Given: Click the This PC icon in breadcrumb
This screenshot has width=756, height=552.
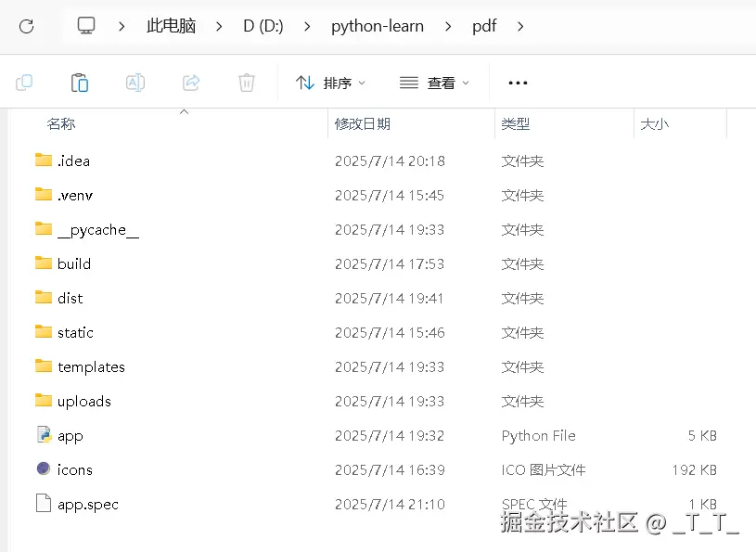Looking at the screenshot, I should (85, 26).
